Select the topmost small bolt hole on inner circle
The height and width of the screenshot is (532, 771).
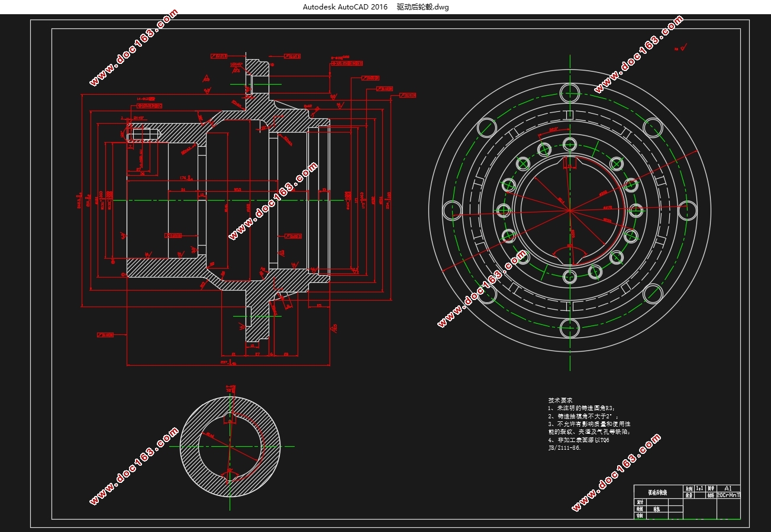tap(570, 144)
